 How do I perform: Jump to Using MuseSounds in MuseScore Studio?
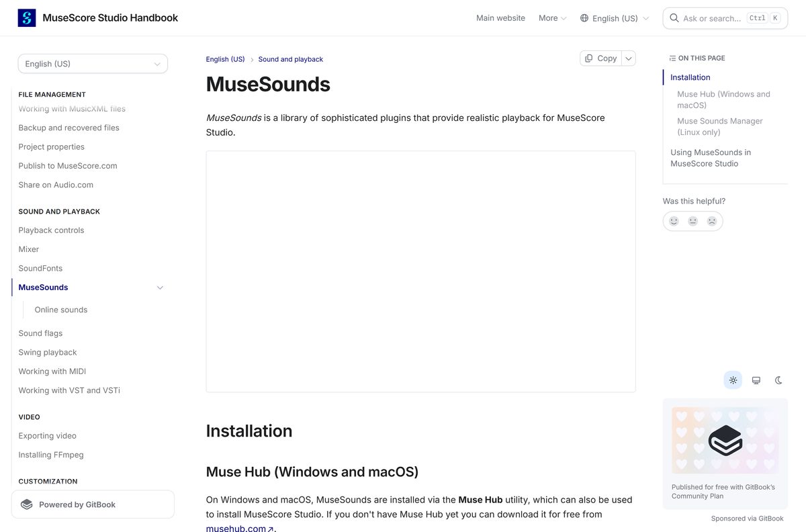(x=711, y=158)
